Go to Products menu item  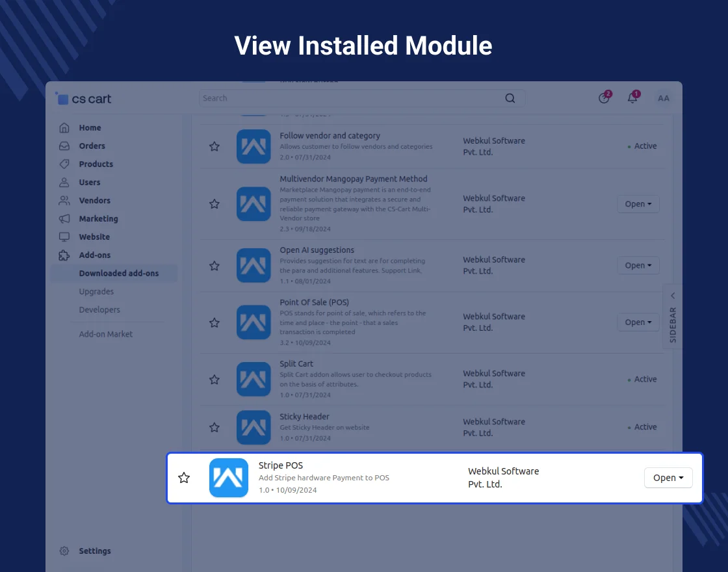(96, 164)
